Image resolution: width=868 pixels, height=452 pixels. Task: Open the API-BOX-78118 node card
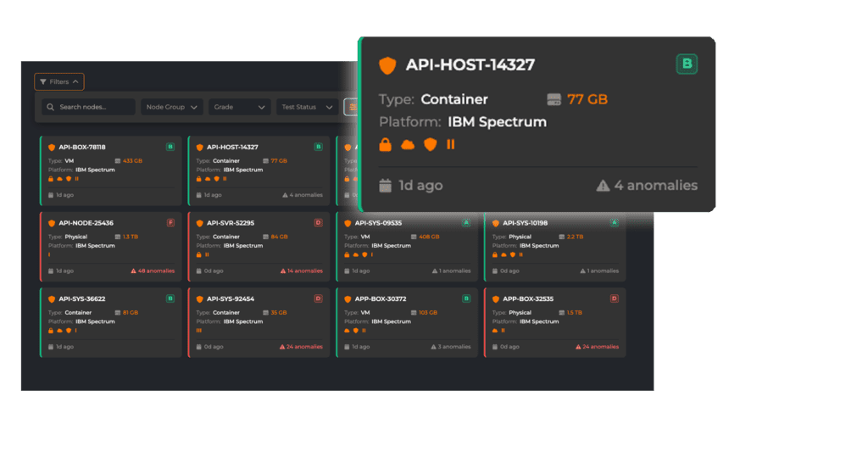pos(111,170)
